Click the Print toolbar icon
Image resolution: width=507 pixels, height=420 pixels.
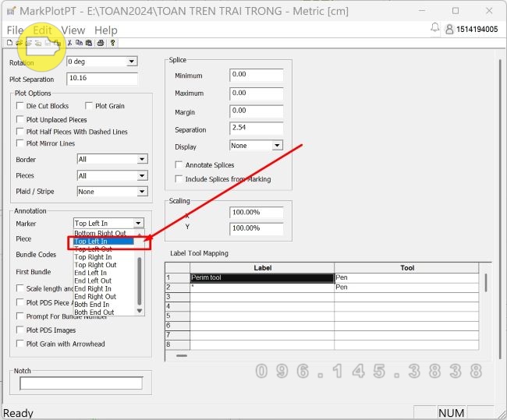[x=101, y=43]
